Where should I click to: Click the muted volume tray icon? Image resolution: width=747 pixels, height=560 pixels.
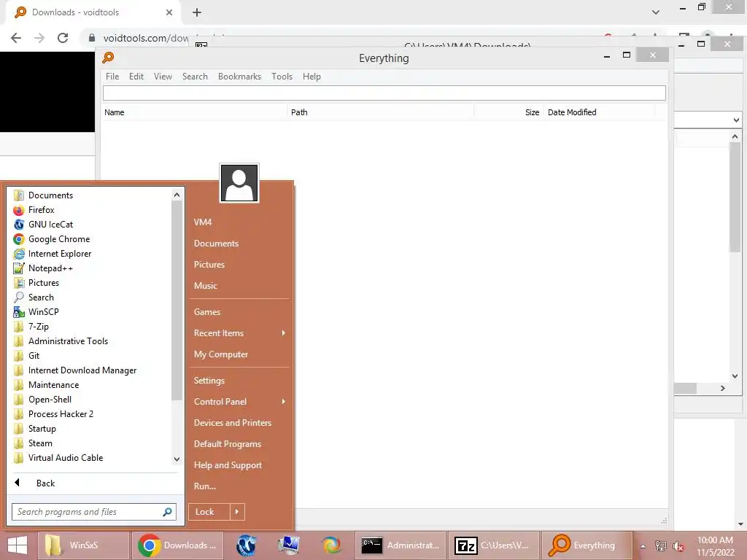[x=678, y=546]
